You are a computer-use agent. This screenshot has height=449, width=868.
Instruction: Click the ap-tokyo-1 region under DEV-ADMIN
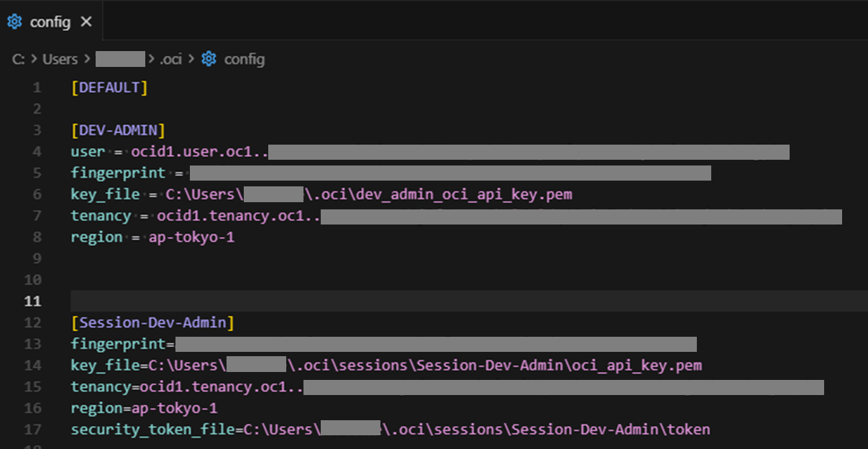(x=191, y=237)
